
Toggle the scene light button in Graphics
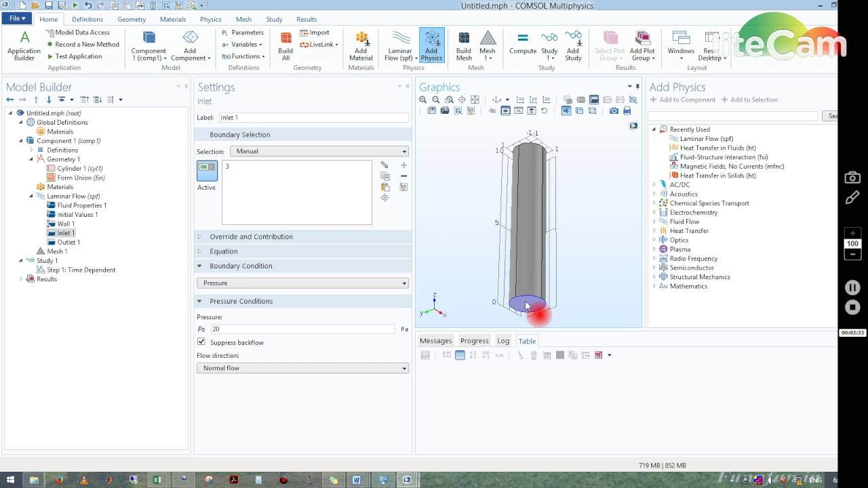[566, 110]
